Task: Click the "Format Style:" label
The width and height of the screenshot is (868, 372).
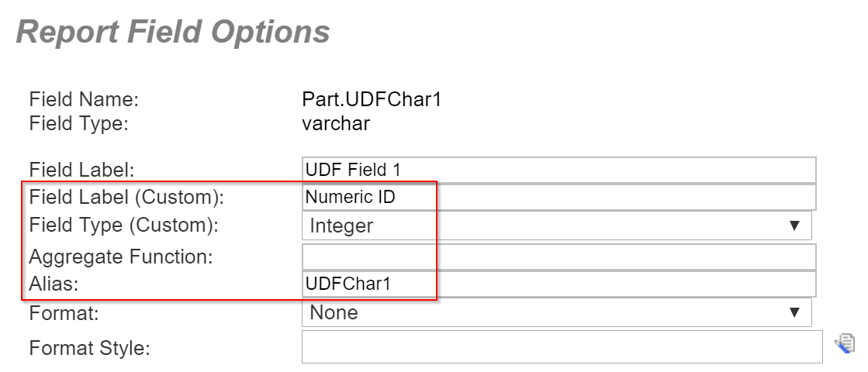Action: tap(90, 348)
